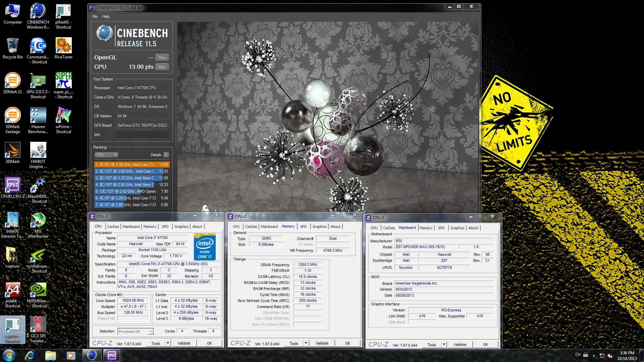Viewport: 644px width, 362px height.
Task: Select the nvidiaInspector shortcut icon
Action: (x=38, y=260)
